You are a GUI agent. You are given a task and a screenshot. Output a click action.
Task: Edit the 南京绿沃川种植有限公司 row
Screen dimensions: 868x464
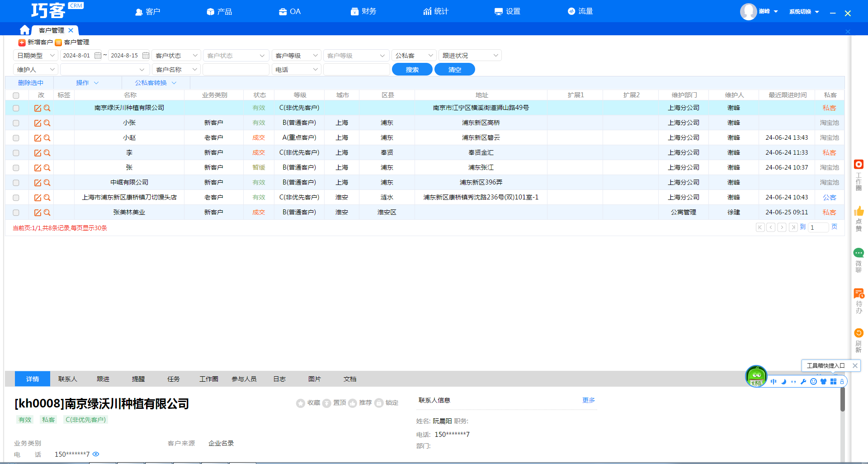click(x=38, y=108)
